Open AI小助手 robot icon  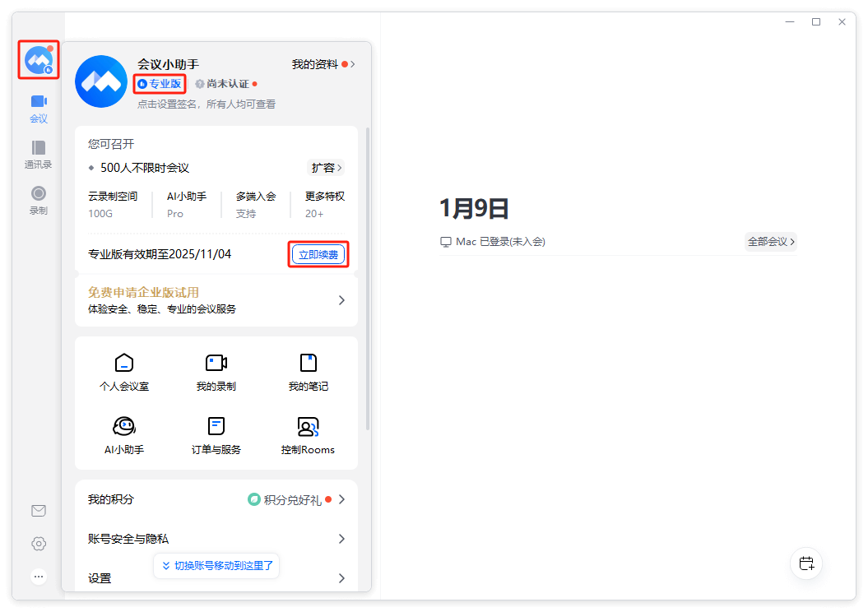tap(124, 436)
